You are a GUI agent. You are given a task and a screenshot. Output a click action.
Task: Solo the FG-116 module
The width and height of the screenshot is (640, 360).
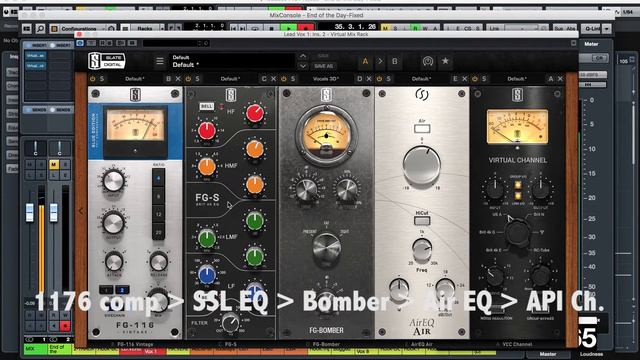coord(102,79)
